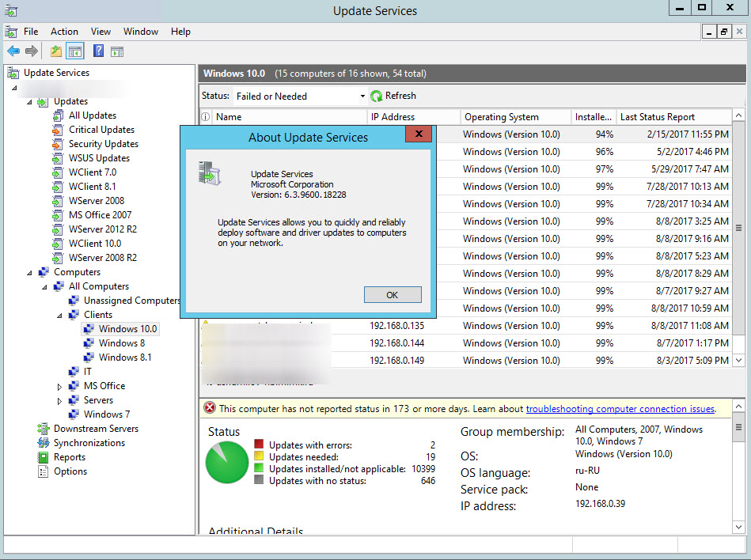Open the Status filter dropdown
This screenshot has width=751, height=560.
(x=362, y=96)
